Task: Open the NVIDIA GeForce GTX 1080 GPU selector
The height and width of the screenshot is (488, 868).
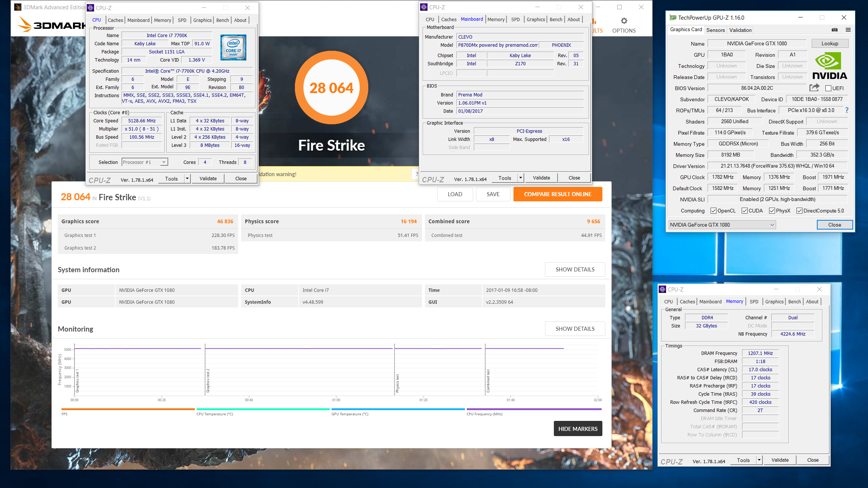Action: click(x=722, y=225)
